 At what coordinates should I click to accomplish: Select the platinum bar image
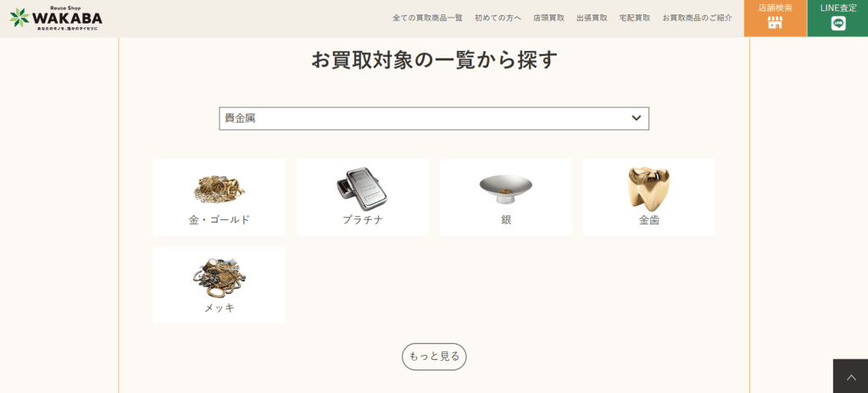tap(362, 186)
